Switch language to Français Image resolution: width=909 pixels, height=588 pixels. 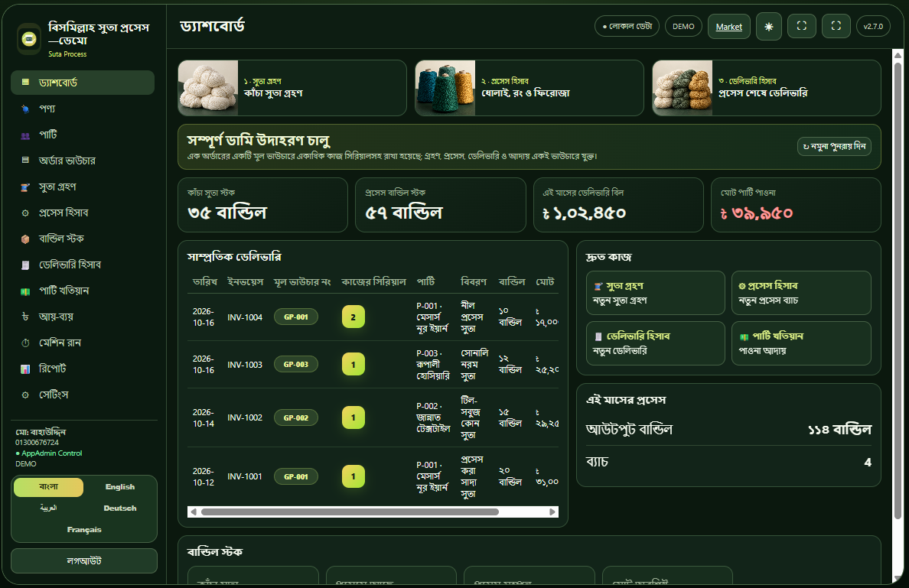point(84,529)
